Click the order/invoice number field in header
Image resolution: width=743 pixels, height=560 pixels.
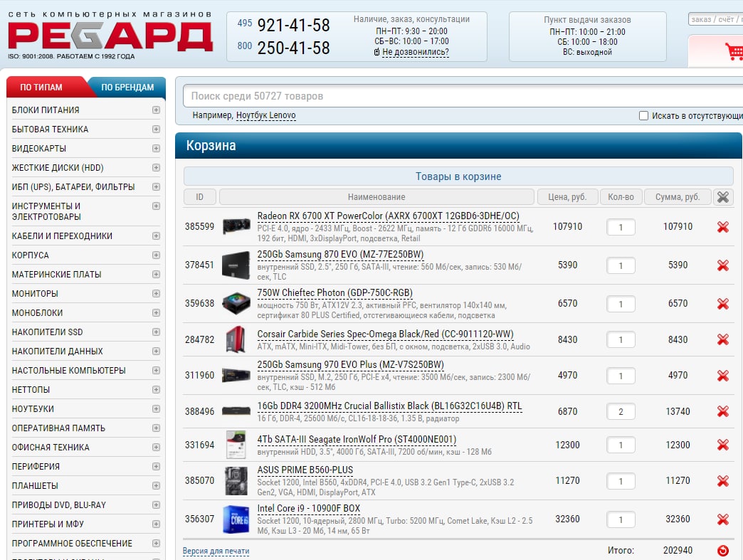715,19
